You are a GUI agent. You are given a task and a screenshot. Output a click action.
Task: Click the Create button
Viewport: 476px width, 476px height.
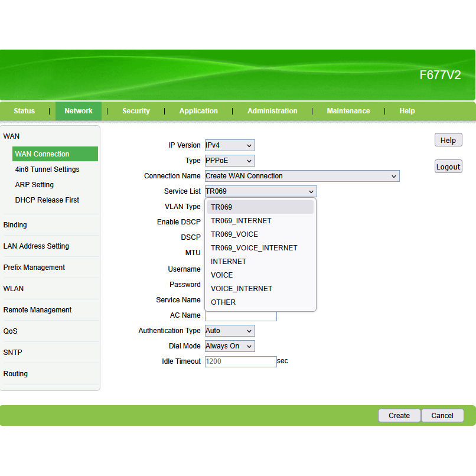point(399,416)
